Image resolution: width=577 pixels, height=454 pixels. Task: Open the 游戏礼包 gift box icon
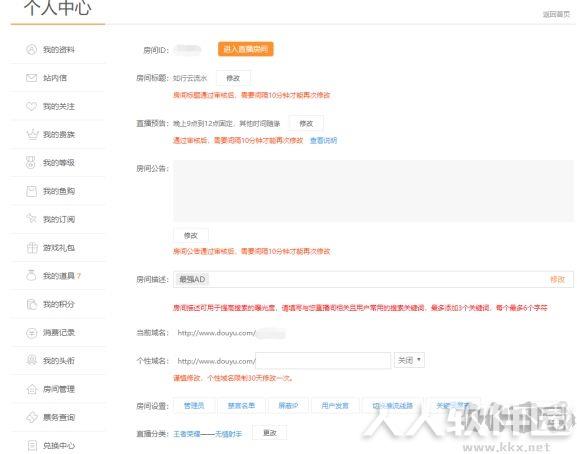coord(32,248)
